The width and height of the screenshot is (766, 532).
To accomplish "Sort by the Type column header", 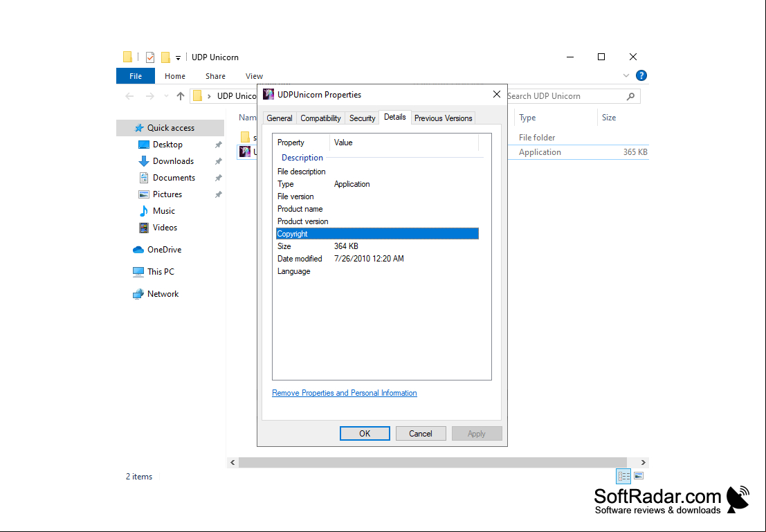I will [x=527, y=118].
